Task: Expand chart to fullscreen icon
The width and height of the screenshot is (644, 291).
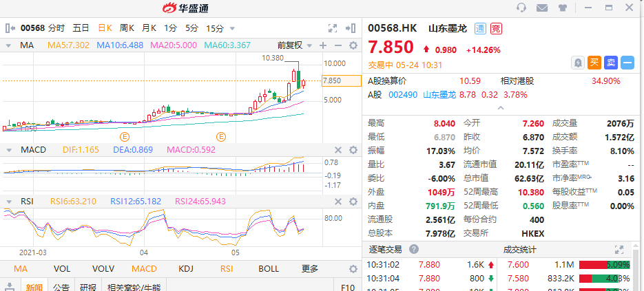Action: tap(333, 28)
